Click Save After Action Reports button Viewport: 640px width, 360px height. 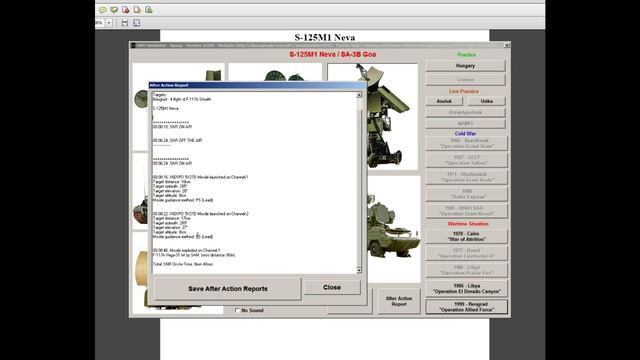point(228,289)
